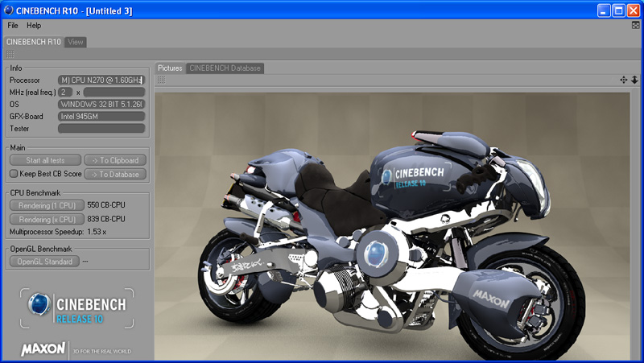Run the Rendering (x CPU) test
The height and width of the screenshot is (363, 644).
[47, 219]
